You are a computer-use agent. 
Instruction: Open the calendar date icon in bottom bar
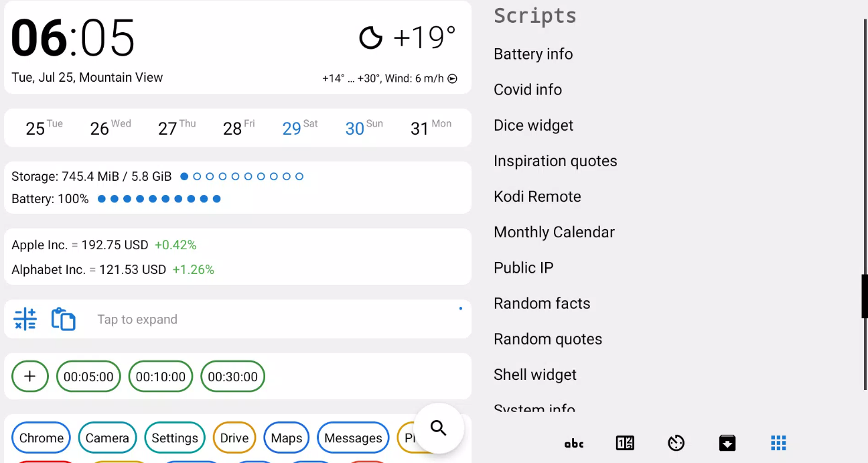(625, 443)
